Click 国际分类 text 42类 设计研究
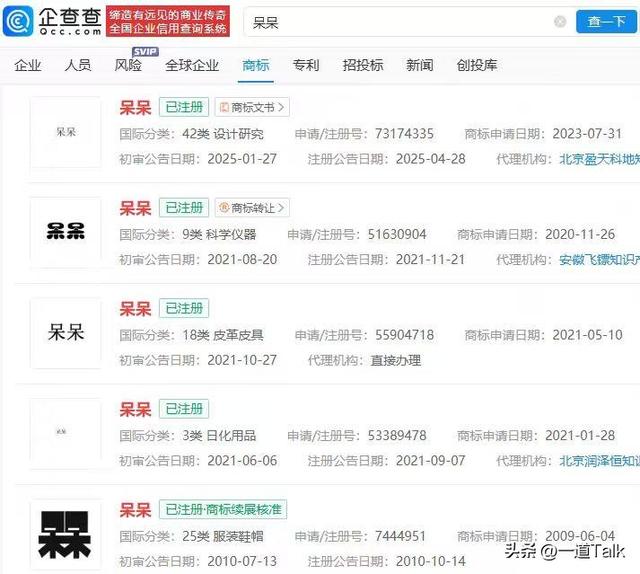 coord(223,134)
